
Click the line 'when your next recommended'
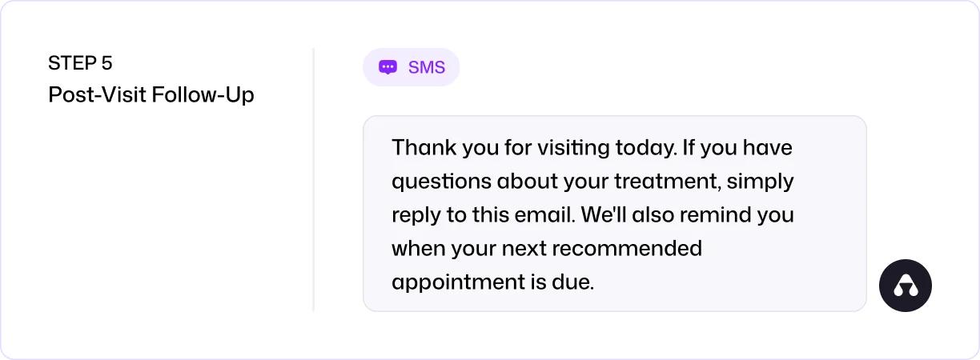pos(547,249)
